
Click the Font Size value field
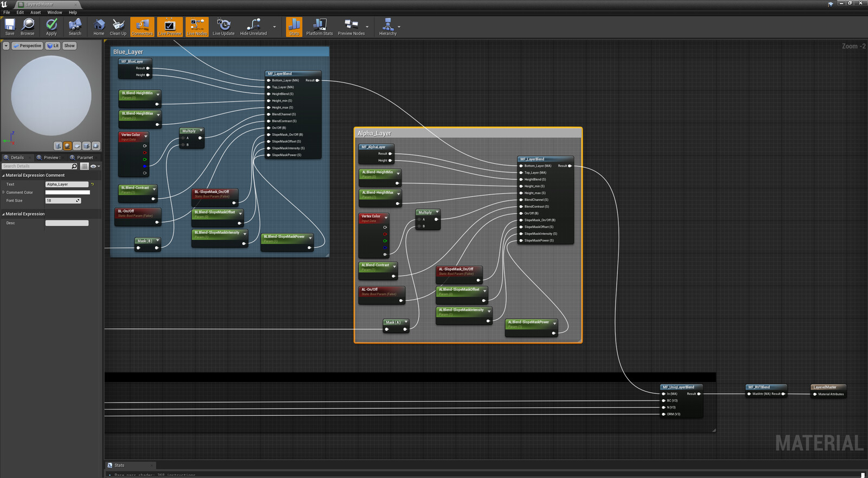[x=63, y=201]
